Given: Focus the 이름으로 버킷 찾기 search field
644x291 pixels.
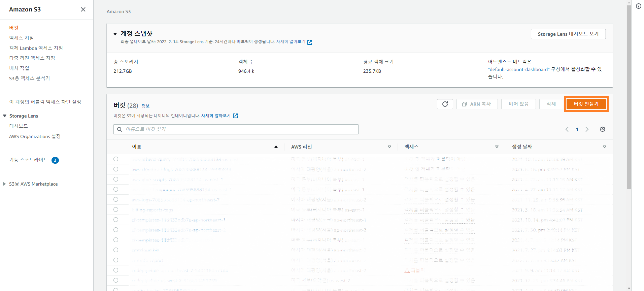Looking at the screenshot, I should pyautogui.click(x=236, y=129).
